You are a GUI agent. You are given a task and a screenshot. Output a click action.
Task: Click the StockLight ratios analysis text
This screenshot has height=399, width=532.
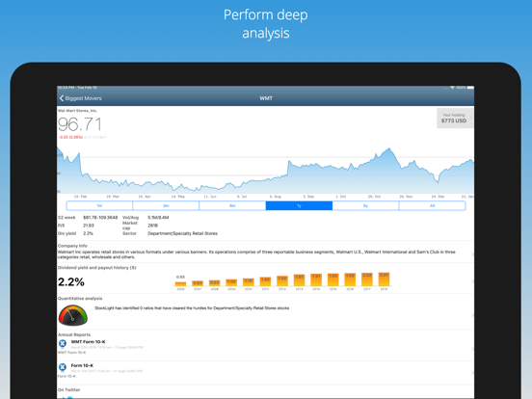click(192, 308)
